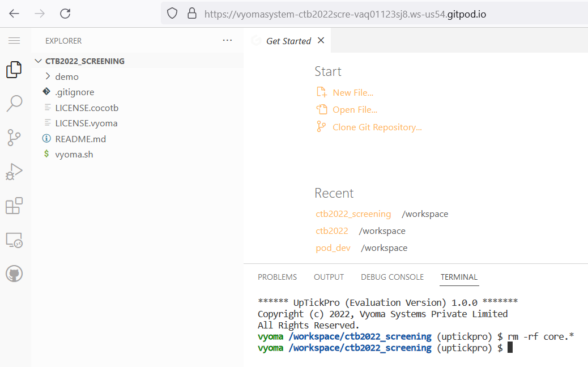Image resolution: width=588 pixels, height=367 pixels.
Task: Open the hamburger menu
Action: (14, 40)
